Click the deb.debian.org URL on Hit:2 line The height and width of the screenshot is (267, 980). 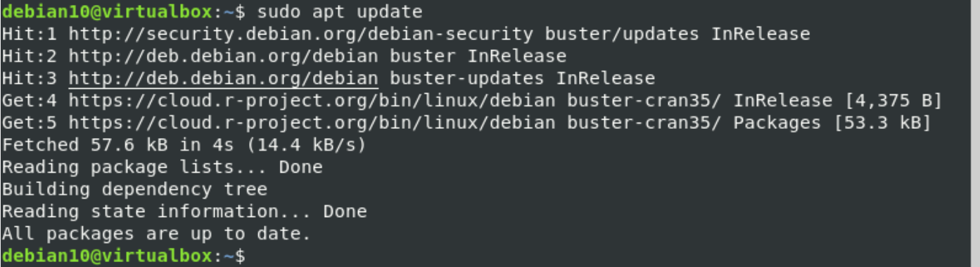coord(224,56)
